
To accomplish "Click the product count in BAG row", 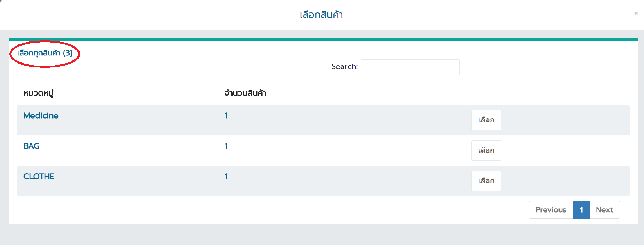I will tap(226, 146).
